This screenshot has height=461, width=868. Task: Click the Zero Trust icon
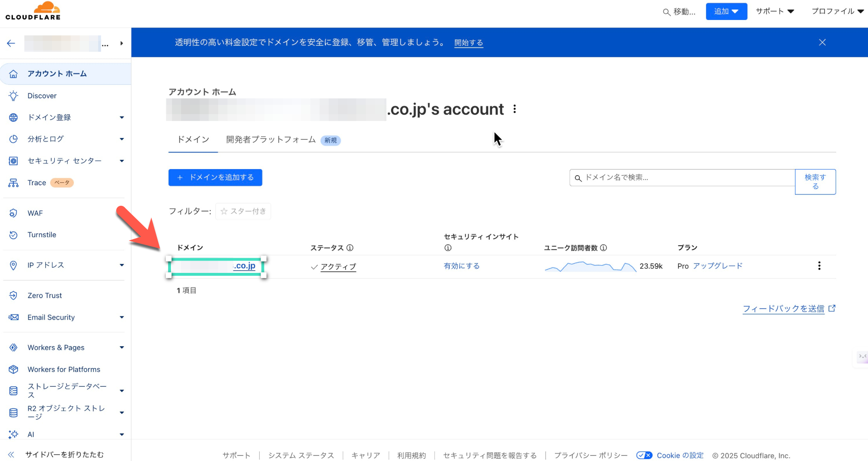pos(13,295)
